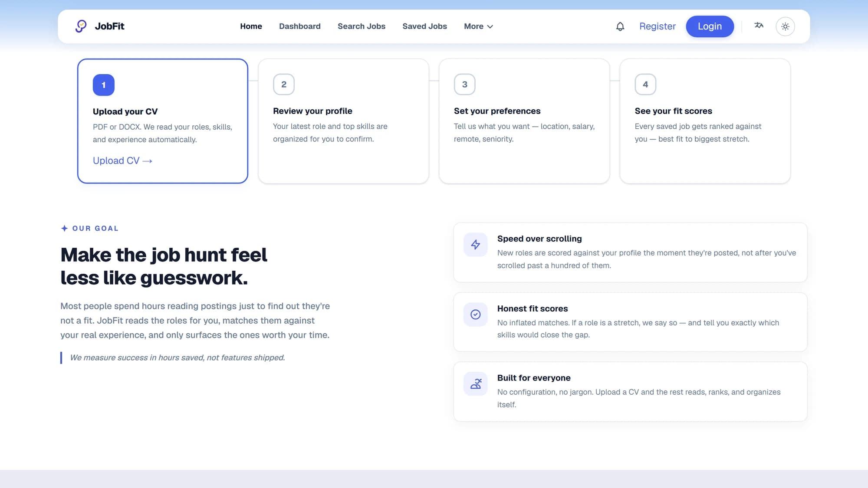Select the See your fit scores heading
Screen dimensions: 868x488
pyautogui.click(x=673, y=111)
